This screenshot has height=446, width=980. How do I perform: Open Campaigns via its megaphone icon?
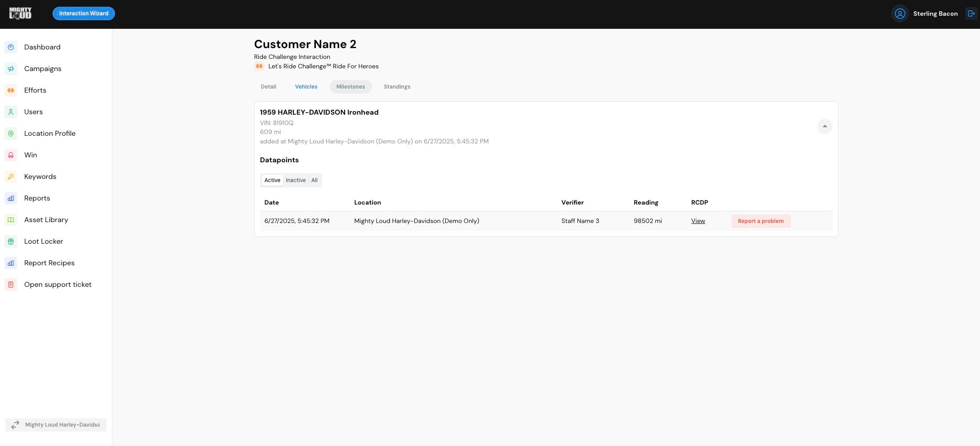point(11,69)
